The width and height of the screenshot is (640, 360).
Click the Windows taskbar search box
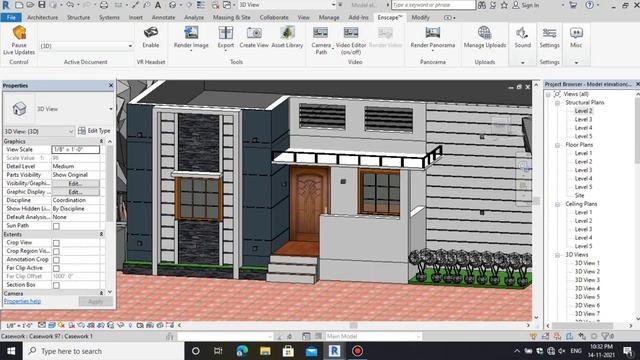point(103,351)
